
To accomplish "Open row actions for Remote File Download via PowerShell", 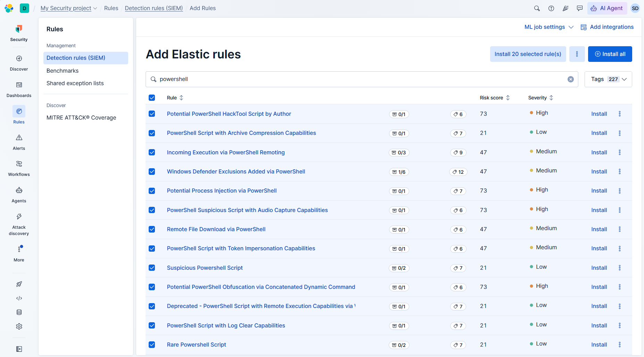I will click(620, 229).
